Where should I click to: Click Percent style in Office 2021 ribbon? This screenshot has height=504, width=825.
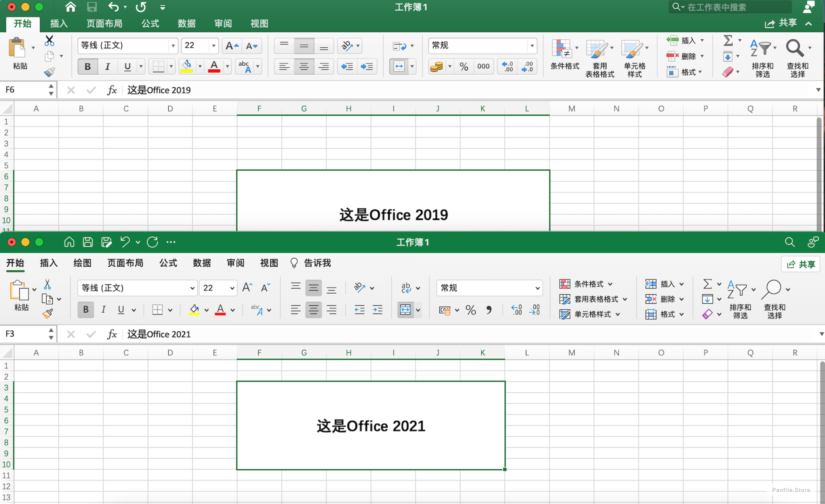471,310
